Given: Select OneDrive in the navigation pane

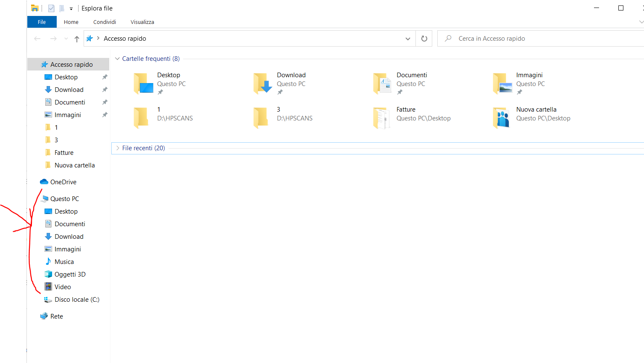Looking at the screenshot, I should point(64,182).
